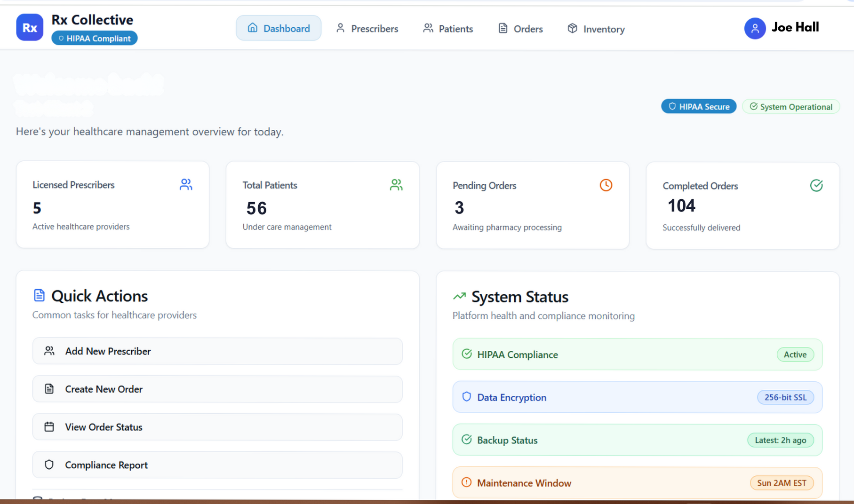Click the Rx logo icon

tap(30, 28)
